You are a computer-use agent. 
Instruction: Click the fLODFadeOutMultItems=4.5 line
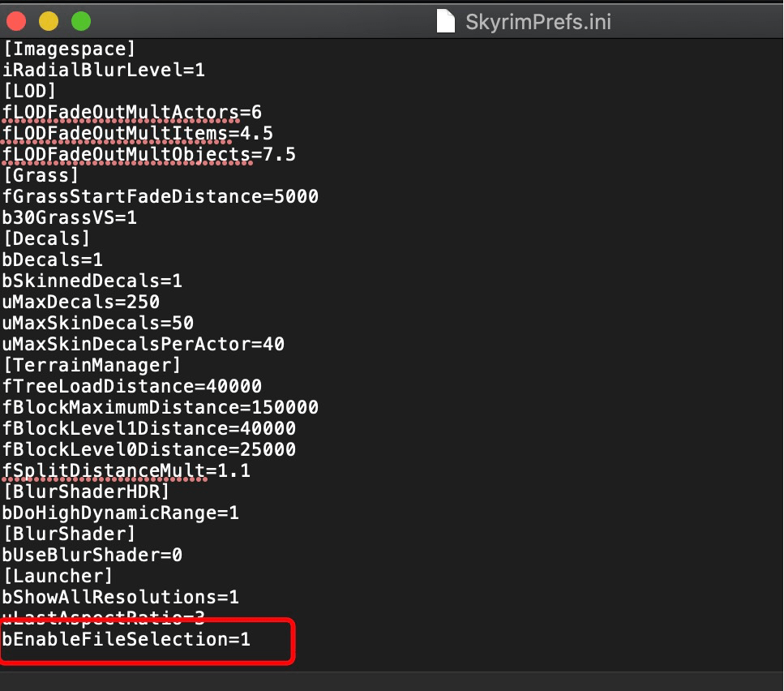coord(138,133)
